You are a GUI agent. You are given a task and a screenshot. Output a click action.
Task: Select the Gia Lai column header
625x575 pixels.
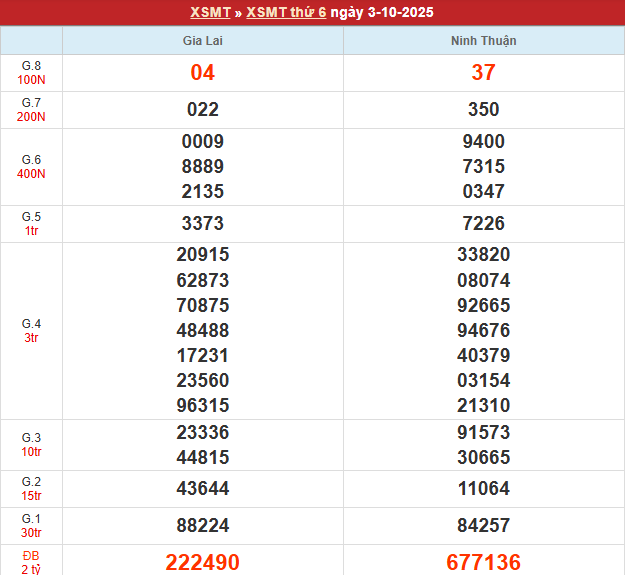[x=203, y=41]
